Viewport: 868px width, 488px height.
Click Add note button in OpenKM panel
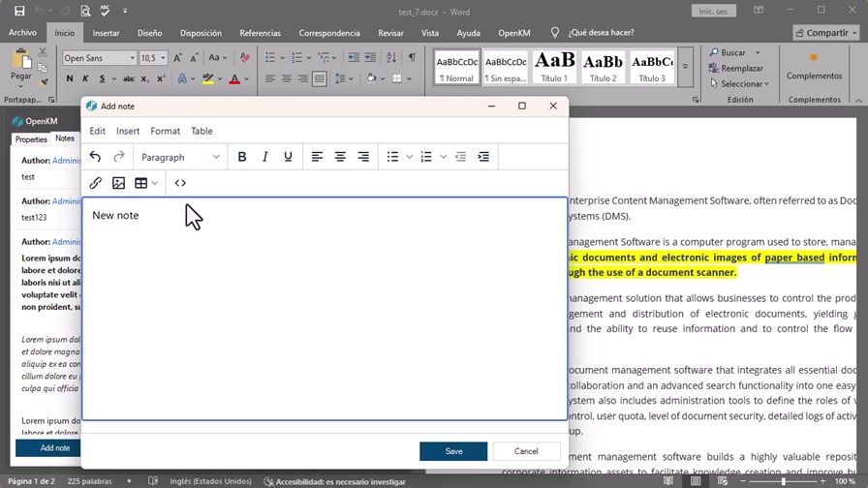(x=48, y=448)
